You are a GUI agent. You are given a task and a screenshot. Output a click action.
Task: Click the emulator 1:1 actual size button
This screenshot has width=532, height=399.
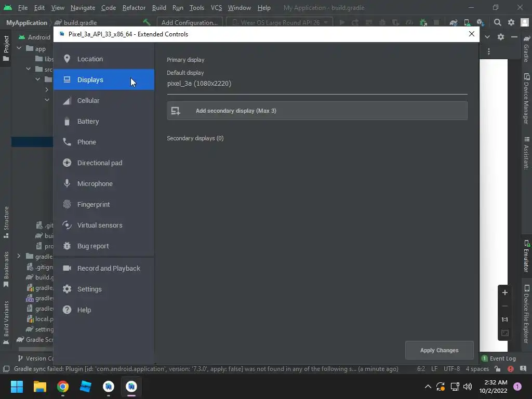504,320
